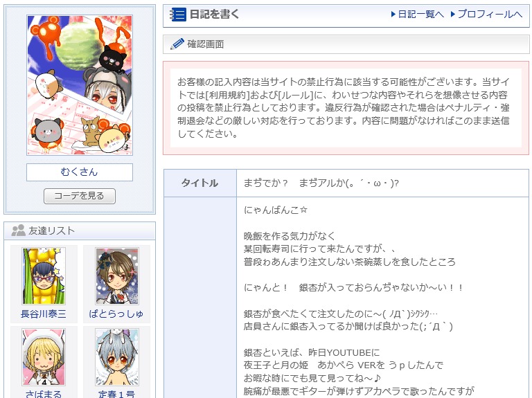Click the arrow before 日記一覧へ
532x398 pixels.
[x=393, y=15]
